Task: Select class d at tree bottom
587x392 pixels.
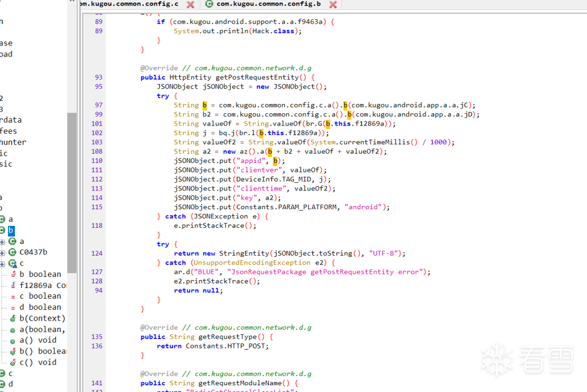Action: [x=11, y=384]
